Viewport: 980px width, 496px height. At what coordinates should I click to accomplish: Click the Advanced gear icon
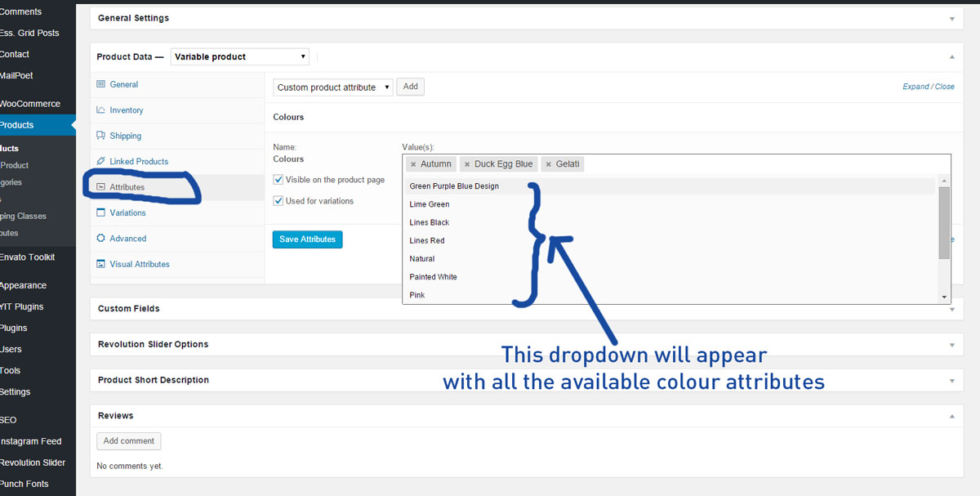101,239
